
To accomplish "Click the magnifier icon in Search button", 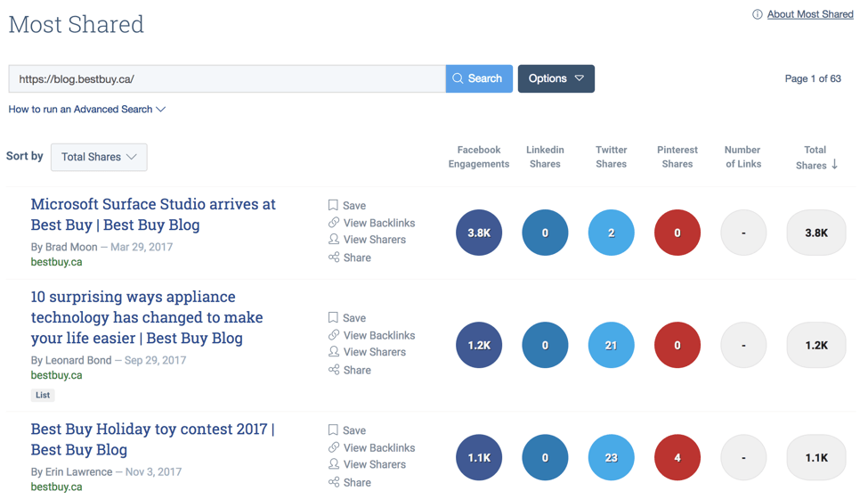I will click(x=458, y=78).
